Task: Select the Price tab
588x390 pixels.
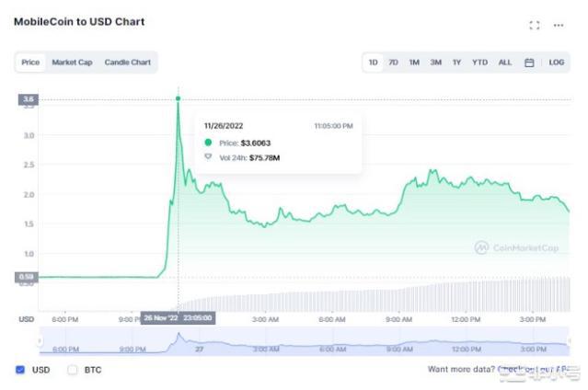Action: [30, 63]
